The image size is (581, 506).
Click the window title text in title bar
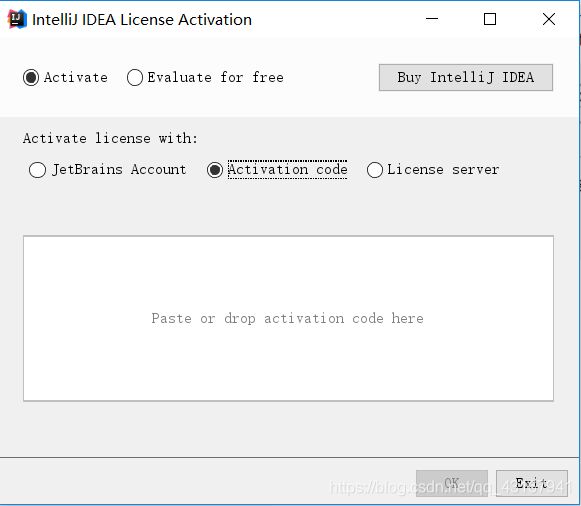[x=142, y=20]
